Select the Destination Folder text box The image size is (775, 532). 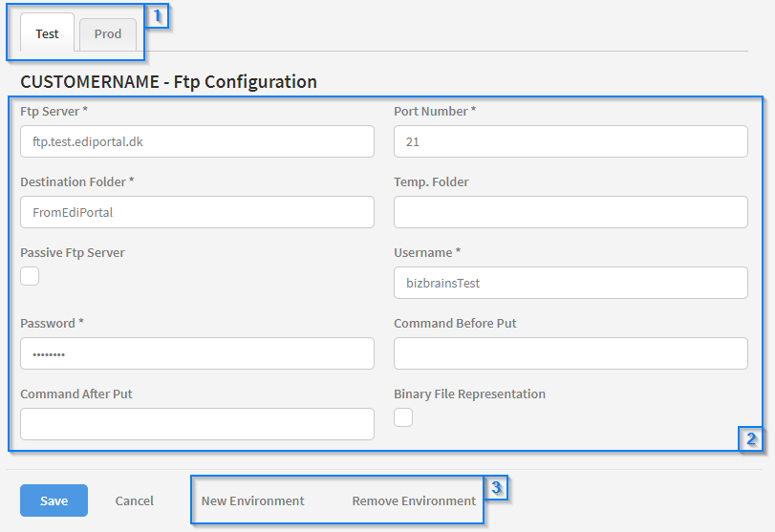(x=197, y=212)
